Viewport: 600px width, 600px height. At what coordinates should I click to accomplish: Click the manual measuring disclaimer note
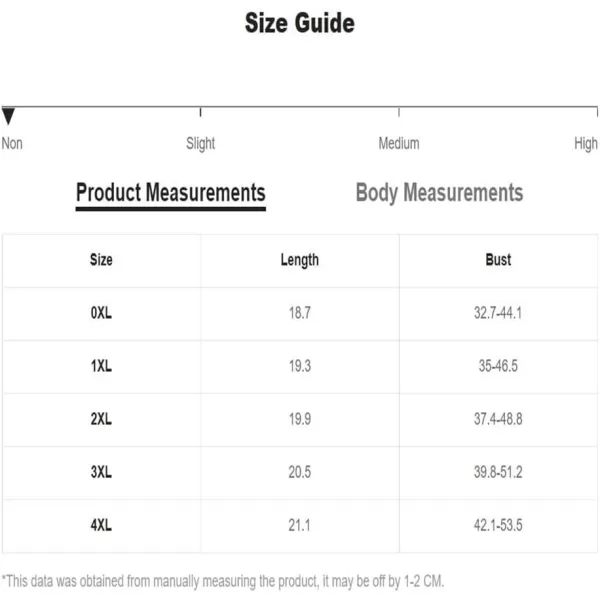223,581
